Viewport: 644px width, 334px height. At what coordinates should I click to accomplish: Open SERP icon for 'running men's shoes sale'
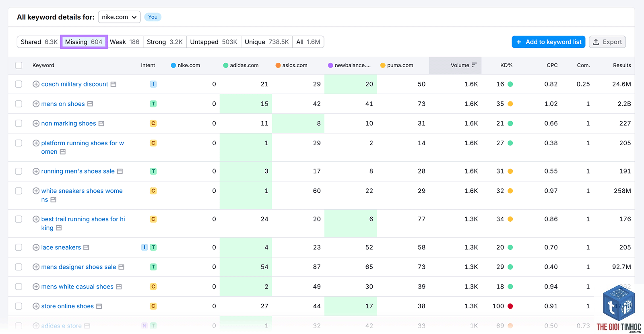click(x=120, y=171)
